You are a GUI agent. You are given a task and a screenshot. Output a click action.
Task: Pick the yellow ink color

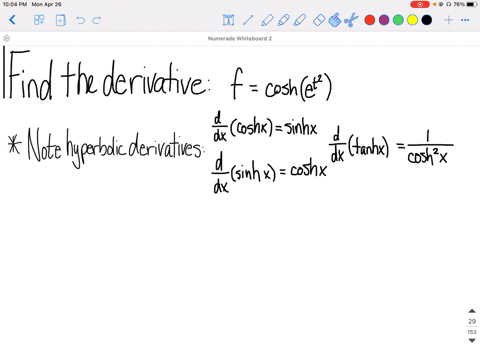point(412,20)
